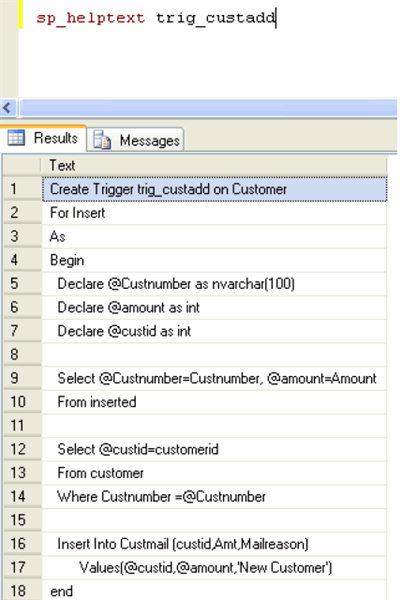The width and height of the screenshot is (400, 600).
Task: Click the Where Custnumber =@Custnumber cell
Action: 214,497
